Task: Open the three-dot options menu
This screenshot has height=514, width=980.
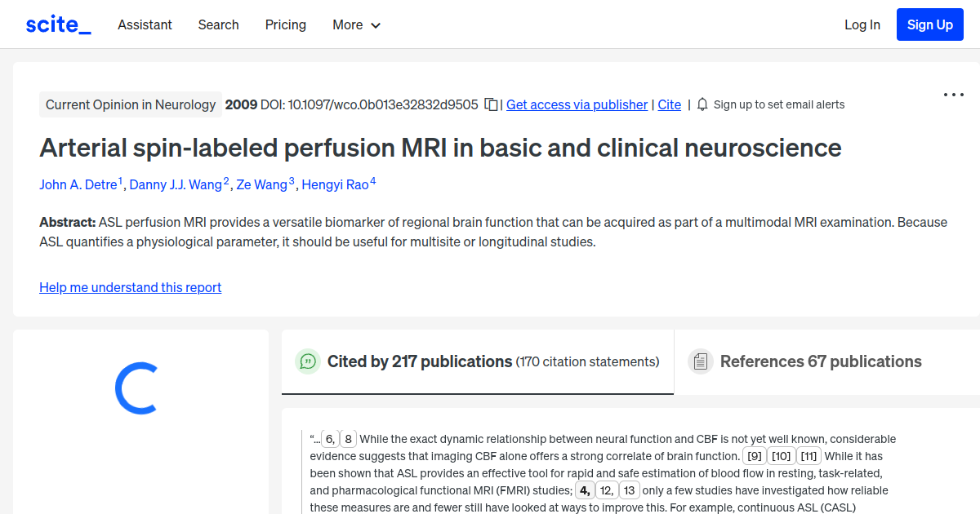Action: point(953,95)
